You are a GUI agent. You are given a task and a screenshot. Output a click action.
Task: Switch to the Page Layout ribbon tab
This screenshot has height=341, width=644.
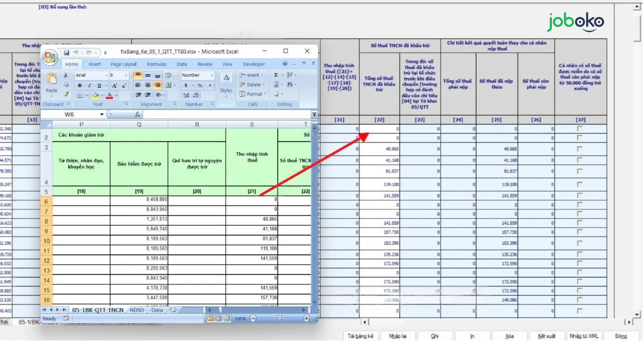pyautogui.click(x=123, y=64)
